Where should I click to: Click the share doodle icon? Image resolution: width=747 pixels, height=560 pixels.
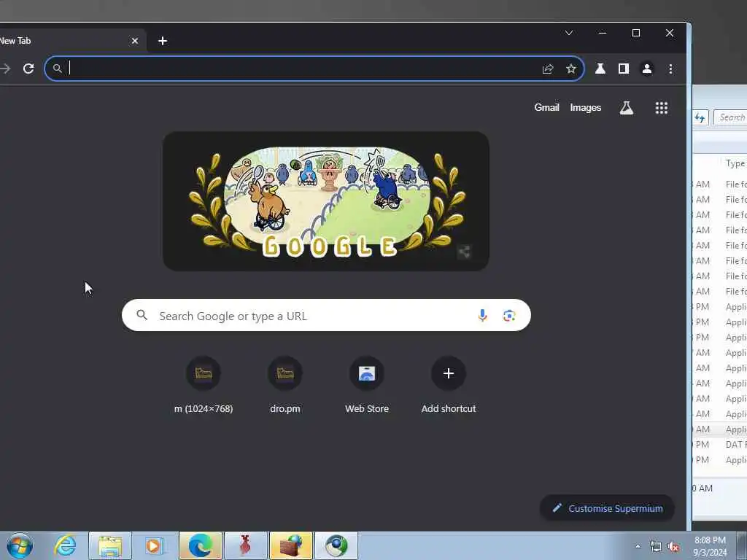(x=464, y=252)
